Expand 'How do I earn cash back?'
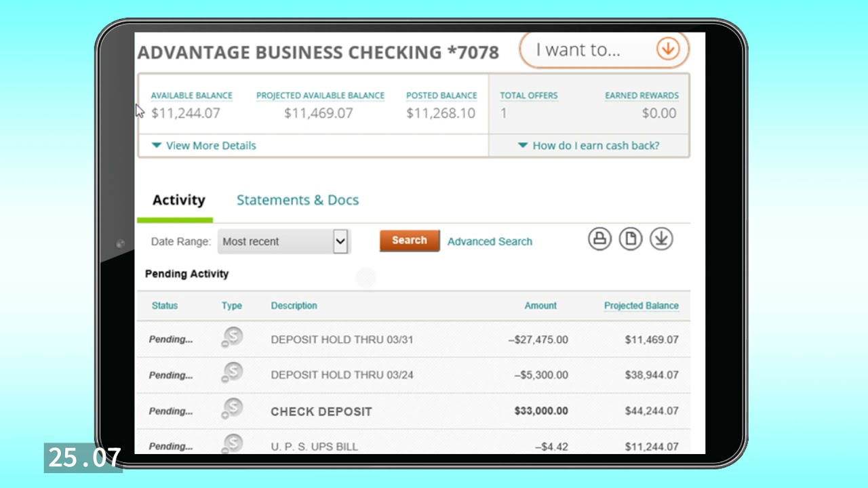Image resolution: width=868 pixels, height=488 pixels. (588, 146)
